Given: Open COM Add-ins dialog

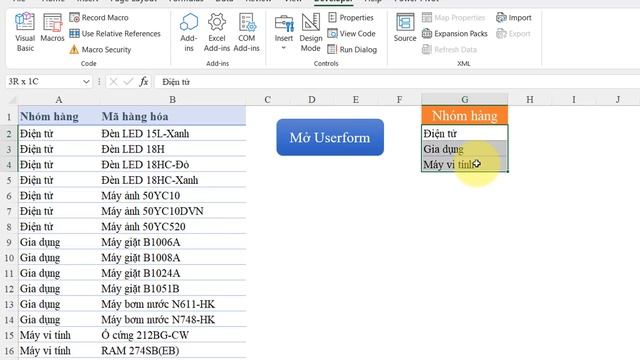Looking at the screenshot, I should click(x=247, y=32).
